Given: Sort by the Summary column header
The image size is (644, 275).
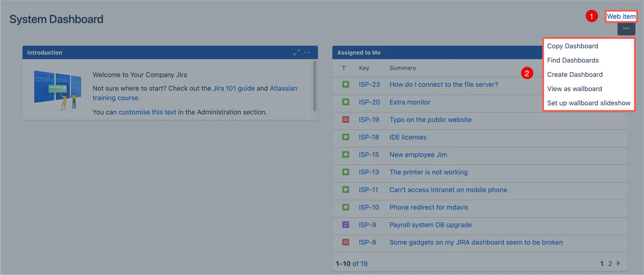Looking at the screenshot, I should click(403, 68).
